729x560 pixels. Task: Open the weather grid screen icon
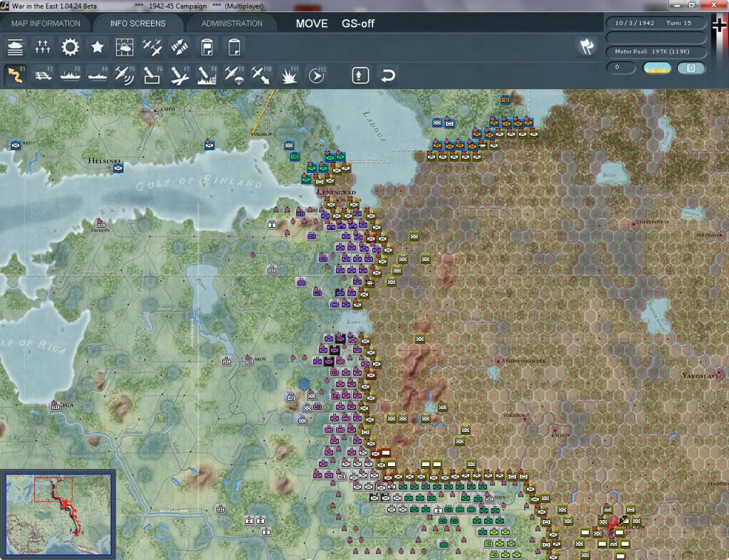pos(125,47)
